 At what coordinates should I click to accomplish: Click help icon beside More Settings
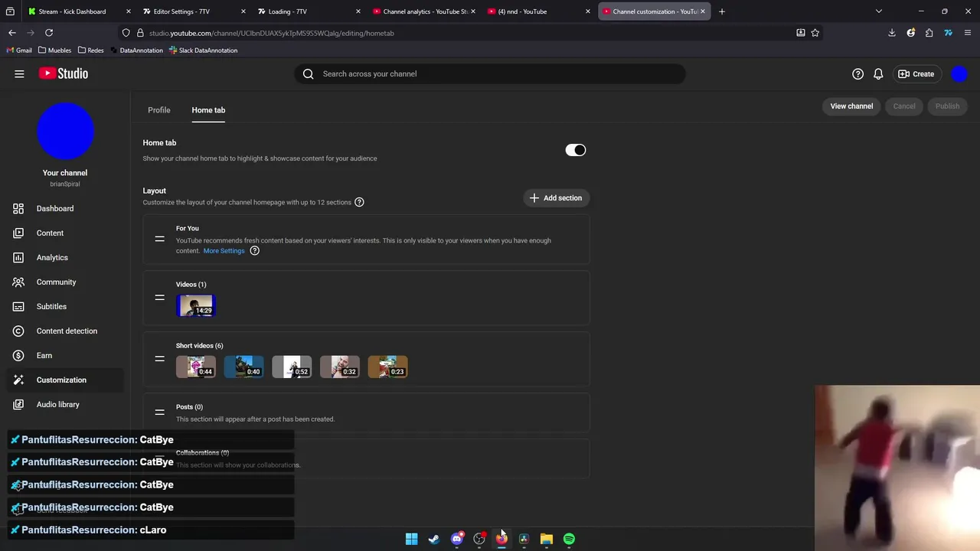pos(255,251)
